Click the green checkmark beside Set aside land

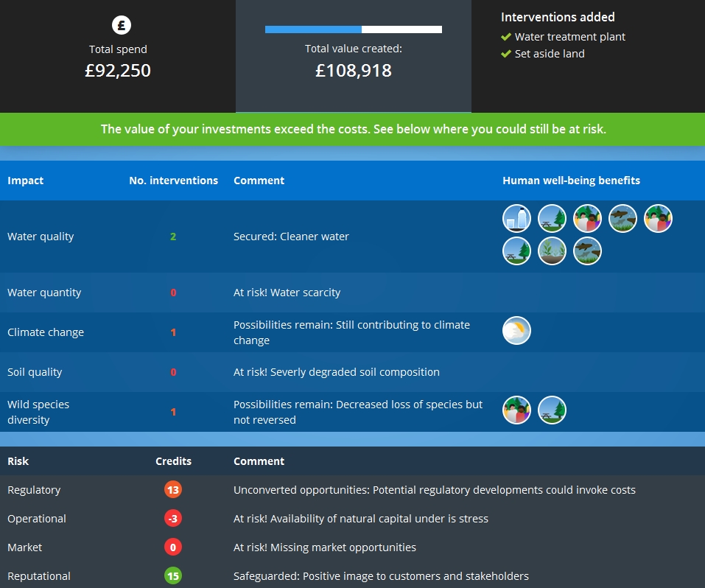point(506,54)
